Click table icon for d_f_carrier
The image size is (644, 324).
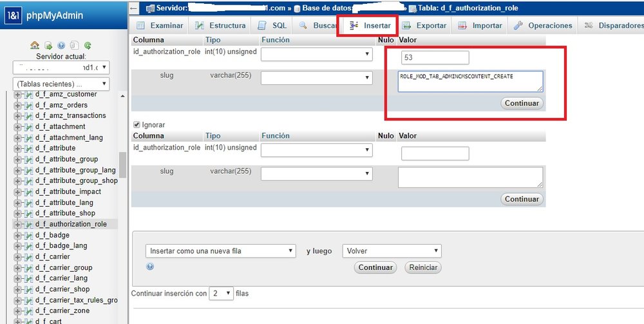[29, 256]
